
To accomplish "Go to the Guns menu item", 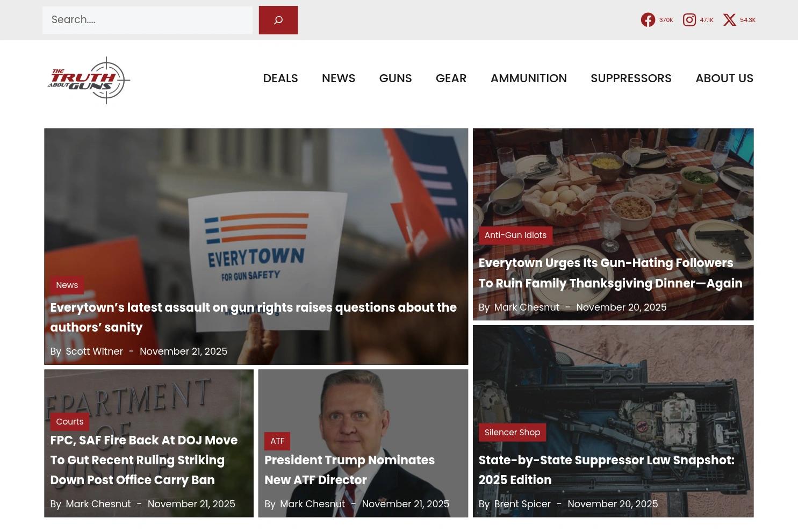I will tap(396, 78).
